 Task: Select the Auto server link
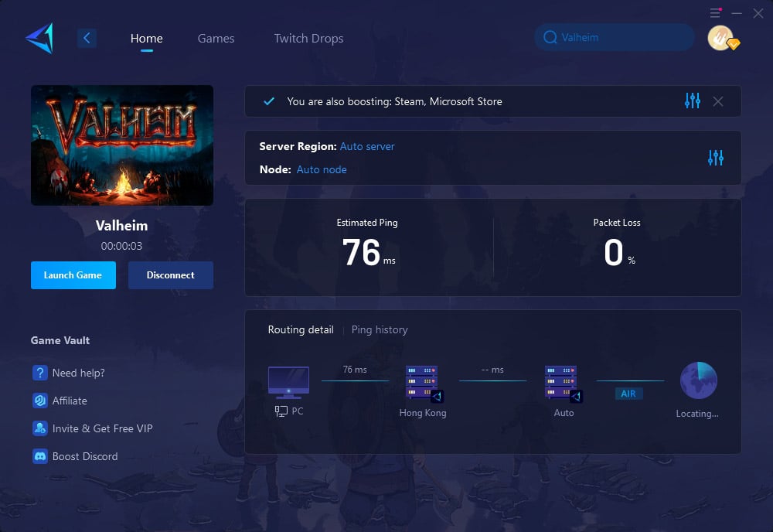pyautogui.click(x=367, y=146)
